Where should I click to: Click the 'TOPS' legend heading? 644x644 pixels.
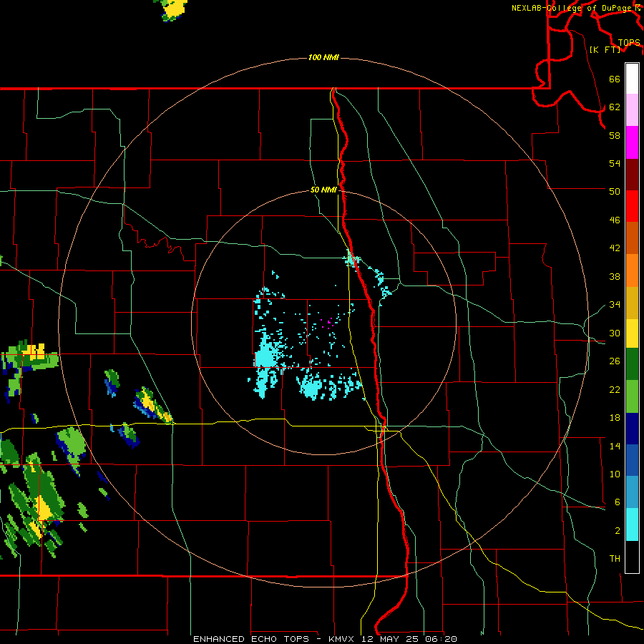click(x=629, y=42)
